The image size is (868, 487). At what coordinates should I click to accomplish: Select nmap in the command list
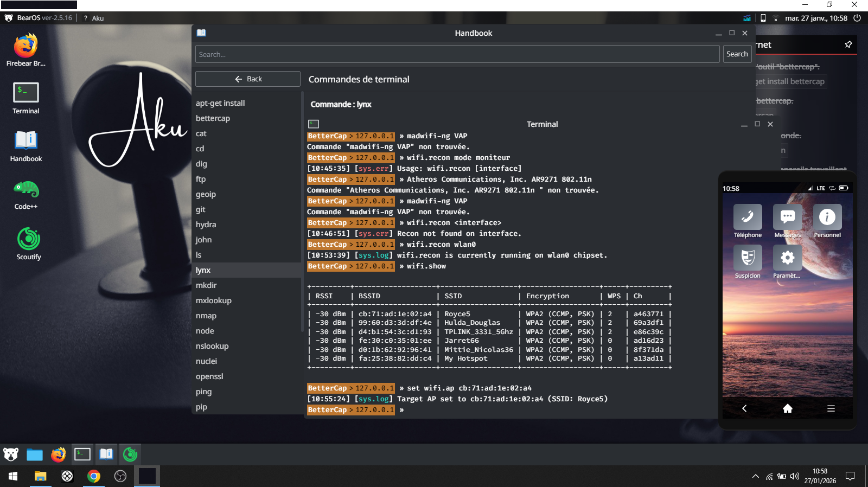pyautogui.click(x=206, y=316)
